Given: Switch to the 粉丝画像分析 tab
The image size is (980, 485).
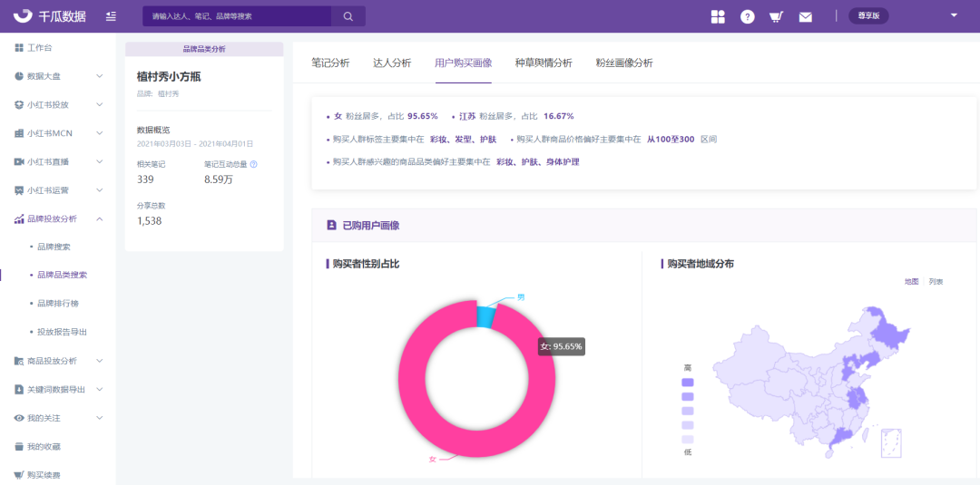Looking at the screenshot, I should point(624,63).
